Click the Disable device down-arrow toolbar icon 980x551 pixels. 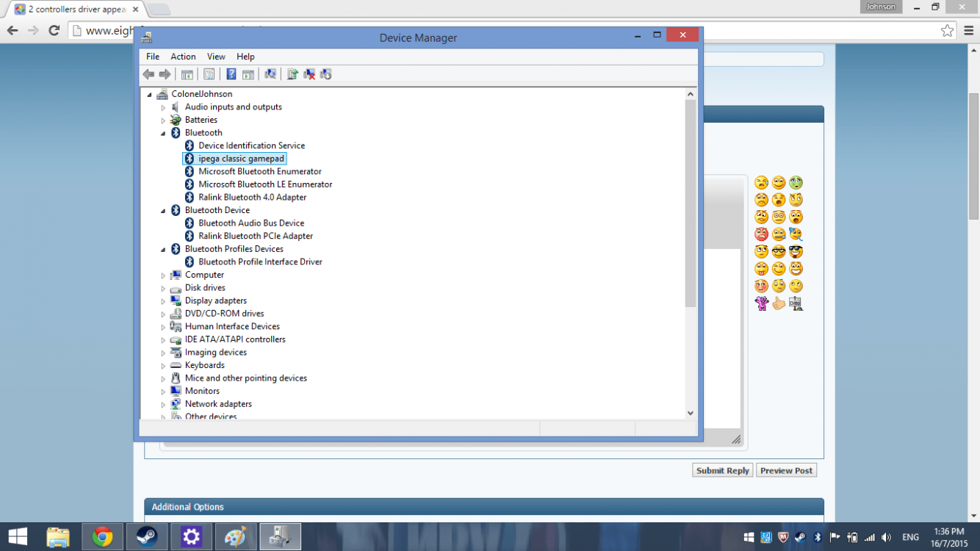click(x=326, y=74)
